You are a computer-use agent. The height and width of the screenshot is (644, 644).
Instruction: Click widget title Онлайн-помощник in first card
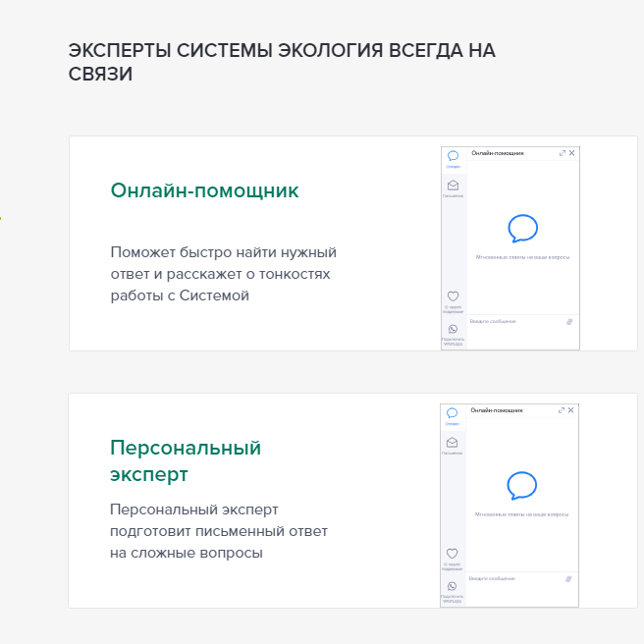pyautogui.click(x=498, y=153)
